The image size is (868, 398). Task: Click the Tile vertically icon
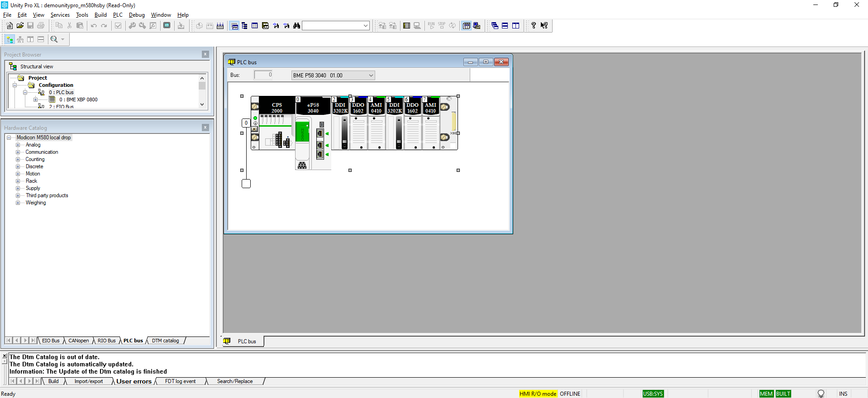pos(515,26)
